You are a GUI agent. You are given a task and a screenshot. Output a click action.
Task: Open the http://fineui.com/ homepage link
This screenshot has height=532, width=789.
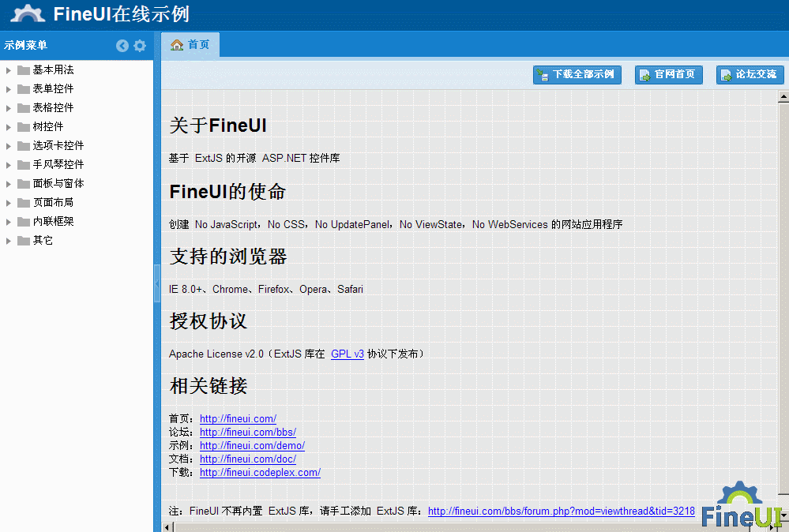pyautogui.click(x=238, y=418)
